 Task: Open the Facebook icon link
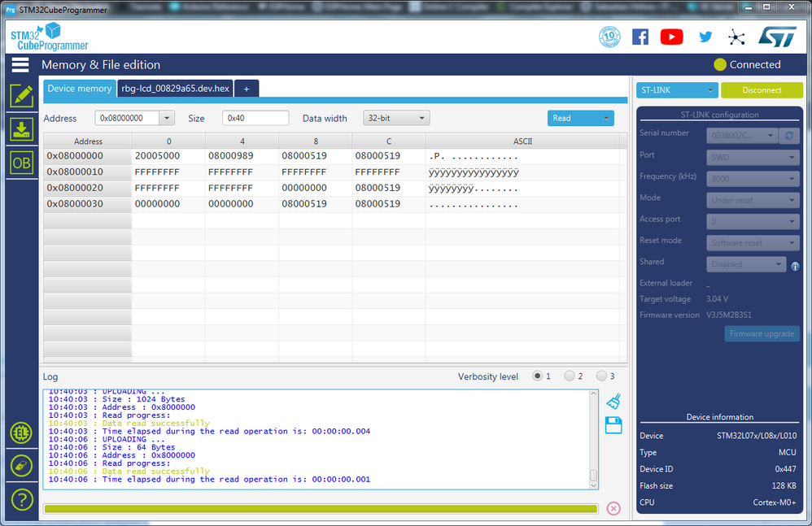click(640, 37)
